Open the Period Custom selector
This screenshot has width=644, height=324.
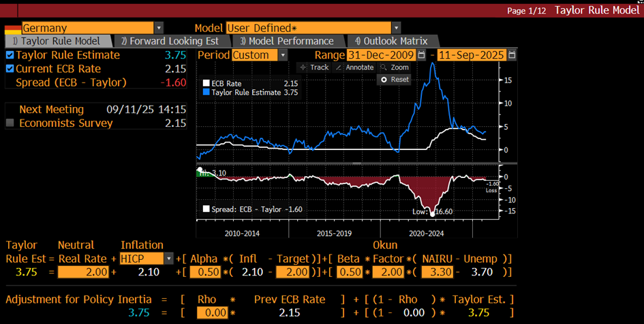pyautogui.click(x=281, y=55)
